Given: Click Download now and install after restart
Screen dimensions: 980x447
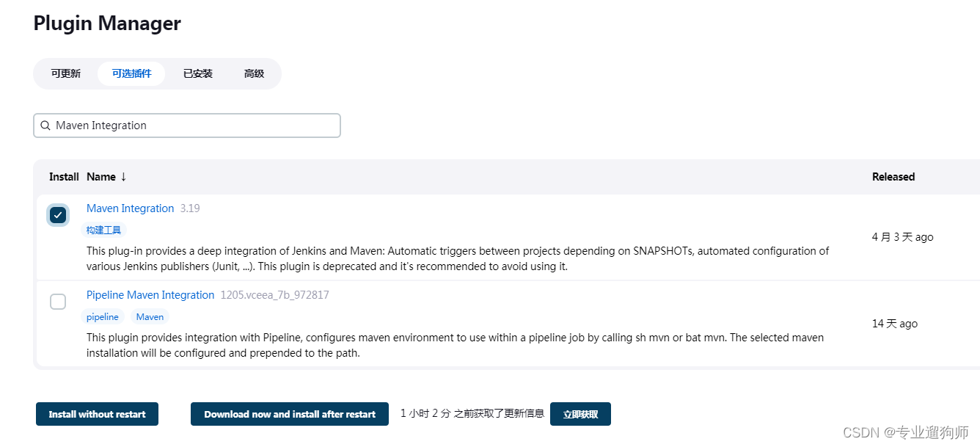Looking at the screenshot, I should pos(289,414).
